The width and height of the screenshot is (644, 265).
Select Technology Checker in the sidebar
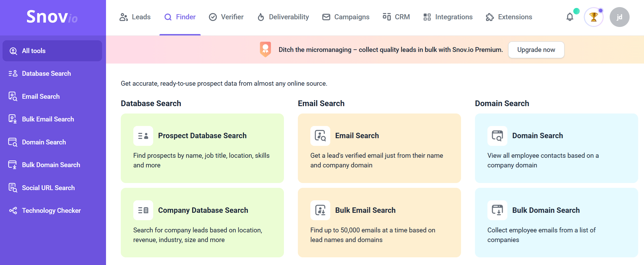[x=51, y=211]
